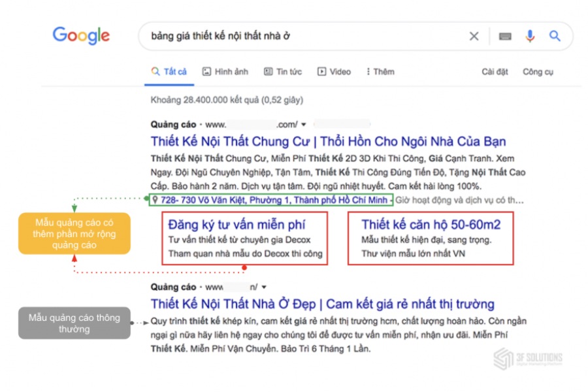
Task: Click the Tất cả tab magnifier icon
Action: pos(155,71)
